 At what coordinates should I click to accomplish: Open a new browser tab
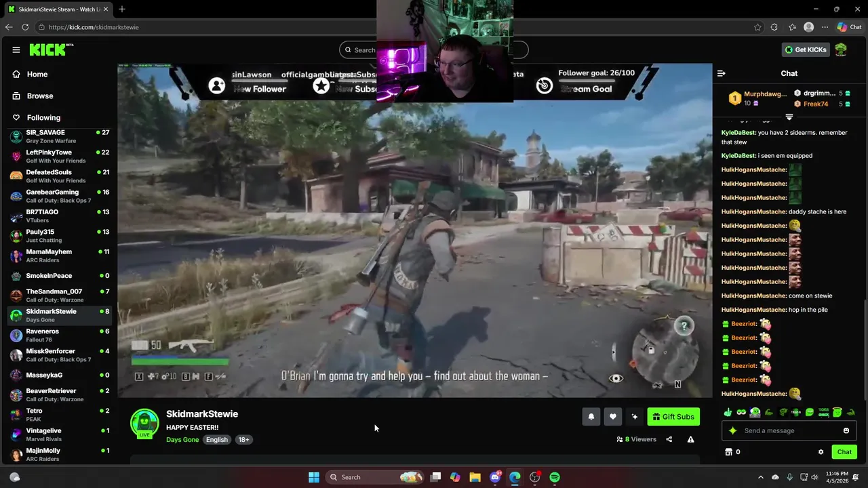pyautogui.click(x=122, y=9)
